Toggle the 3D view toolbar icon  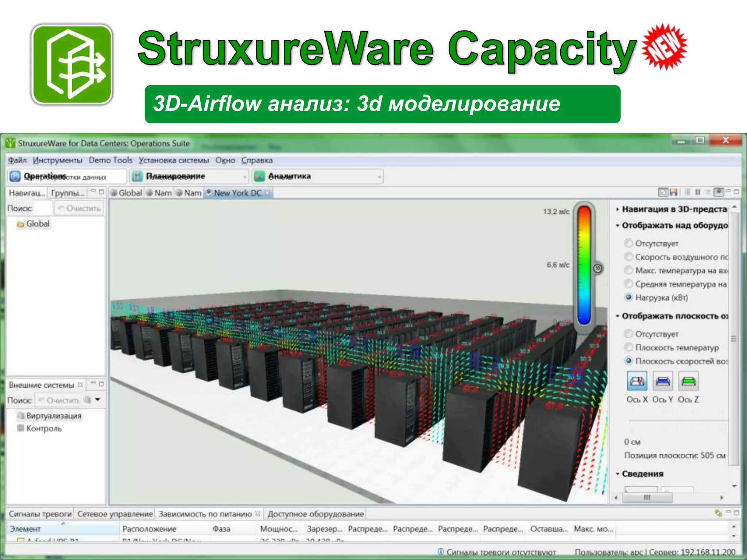point(719,192)
